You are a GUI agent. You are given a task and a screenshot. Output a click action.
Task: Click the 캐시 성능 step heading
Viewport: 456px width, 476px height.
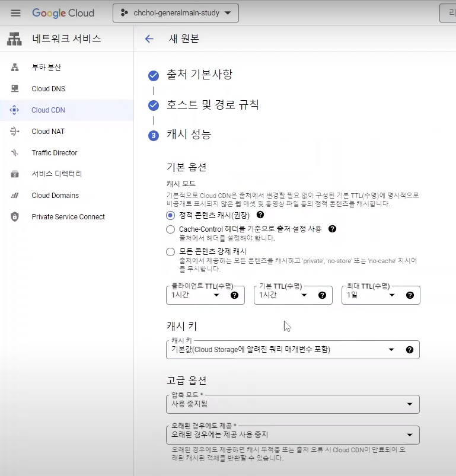click(x=189, y=134)
